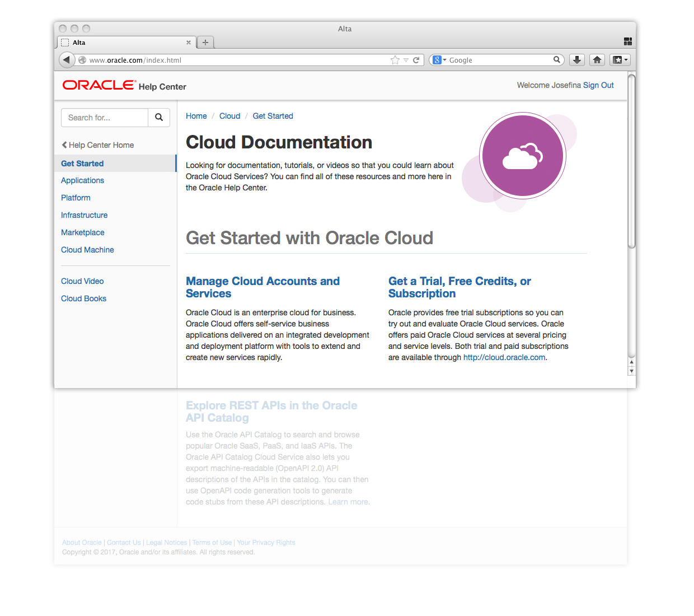Follow the http://cloud.oracle.com link
694x616 pixels.
(x=504, y=357)
